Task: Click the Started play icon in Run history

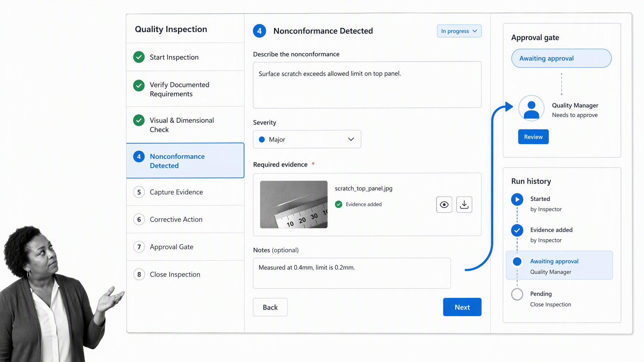Action: click(x=517, y=200)
